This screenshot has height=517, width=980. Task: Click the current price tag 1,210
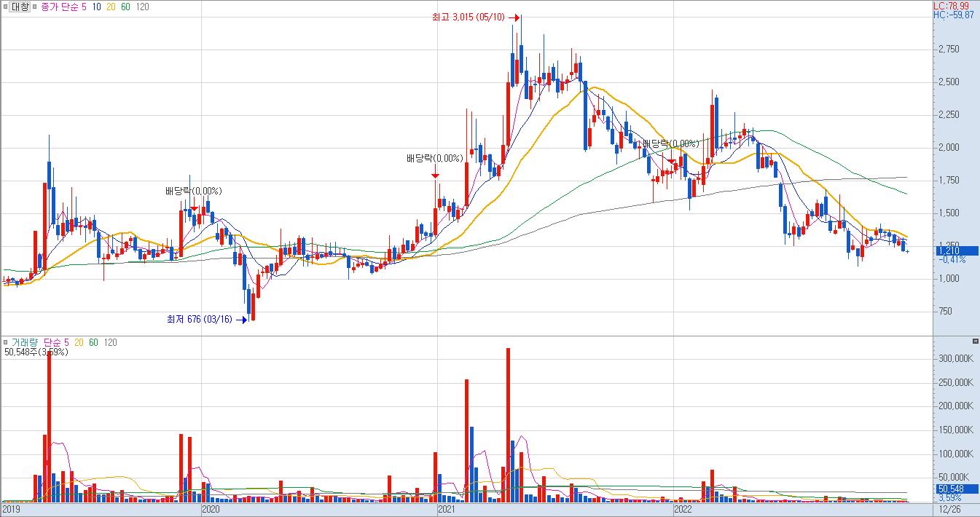coord(956,250)
